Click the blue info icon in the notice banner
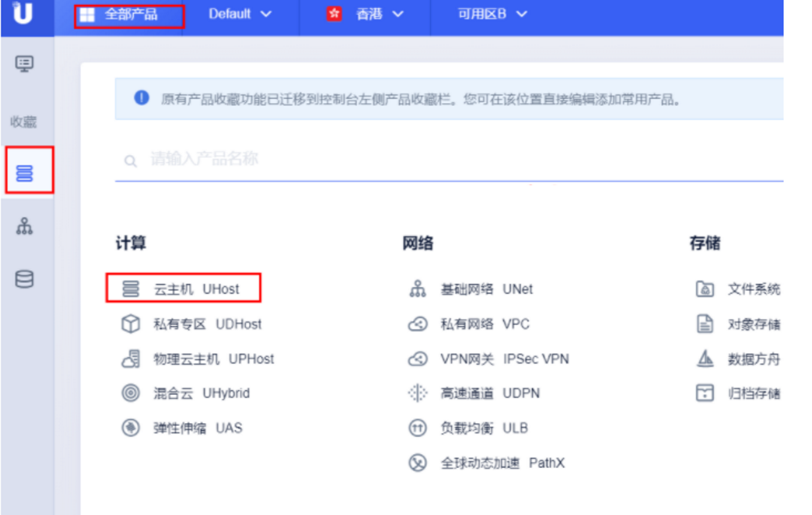Image resolution: width=812 pixels, height=515 pixels. 141,97
